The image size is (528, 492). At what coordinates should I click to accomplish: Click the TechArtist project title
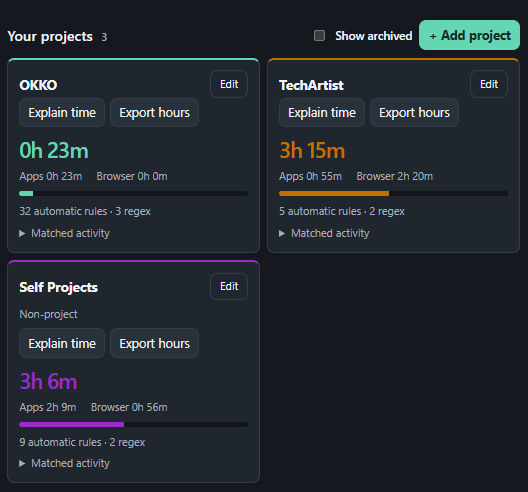(311, 85)
